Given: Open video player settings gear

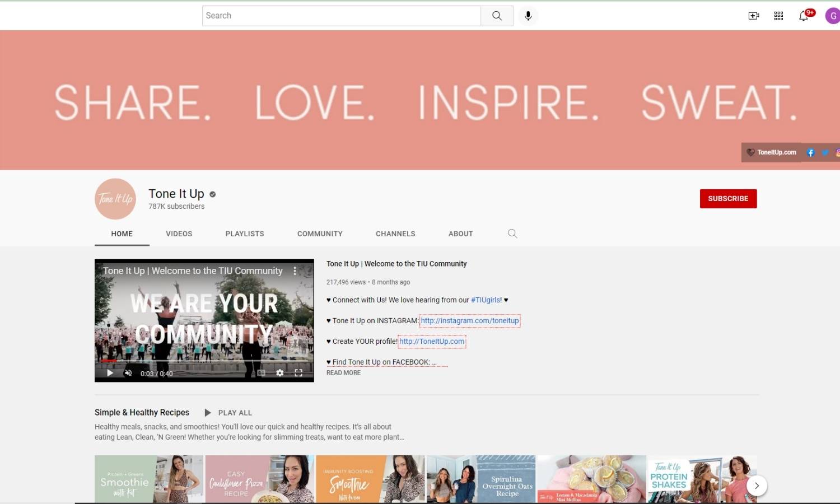Looking at the screenshot, I should tap(280, 373).
